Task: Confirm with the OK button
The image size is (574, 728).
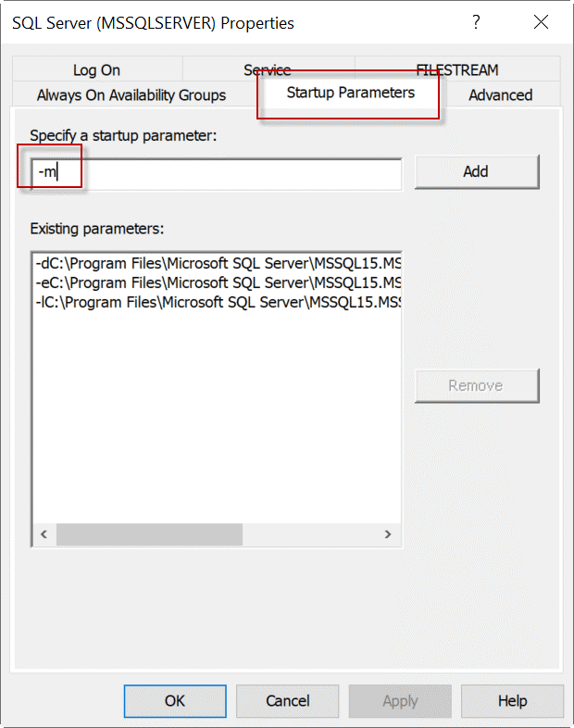Action: click(175, 700)
